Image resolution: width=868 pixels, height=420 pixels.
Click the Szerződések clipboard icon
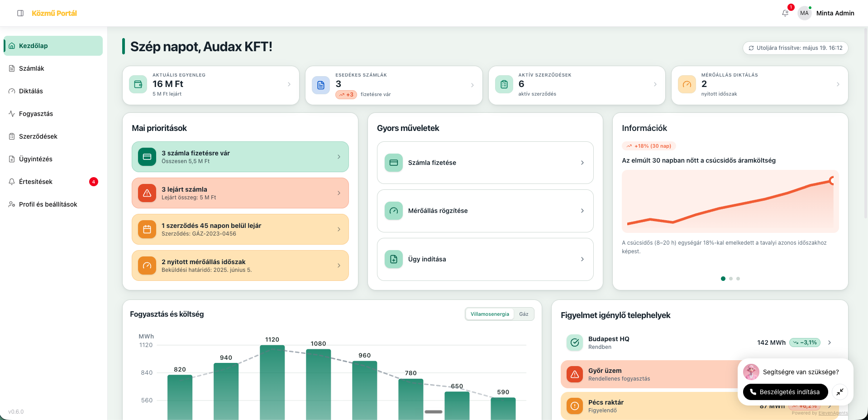(x=12, y=136)
